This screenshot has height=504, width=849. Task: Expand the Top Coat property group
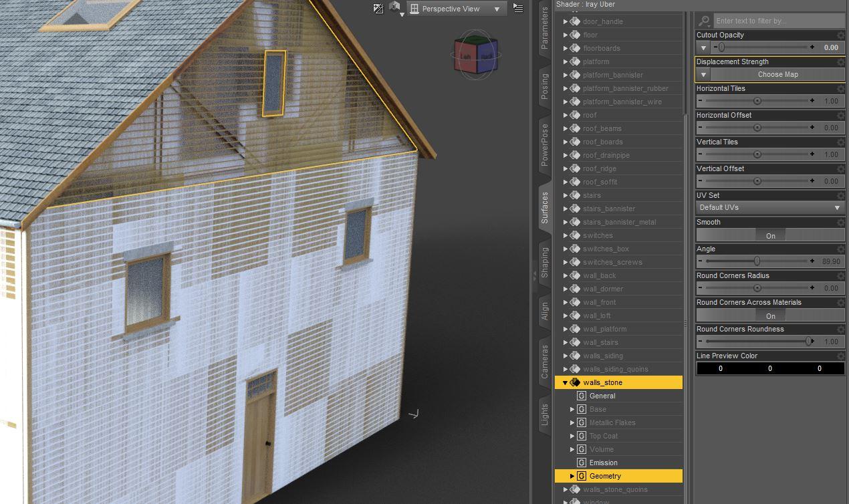point(572,436)
